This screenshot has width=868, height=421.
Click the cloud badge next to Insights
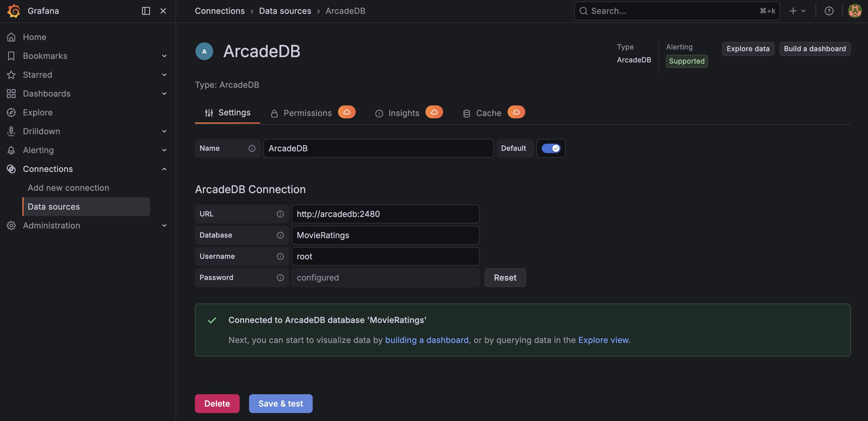pos(434,112)
